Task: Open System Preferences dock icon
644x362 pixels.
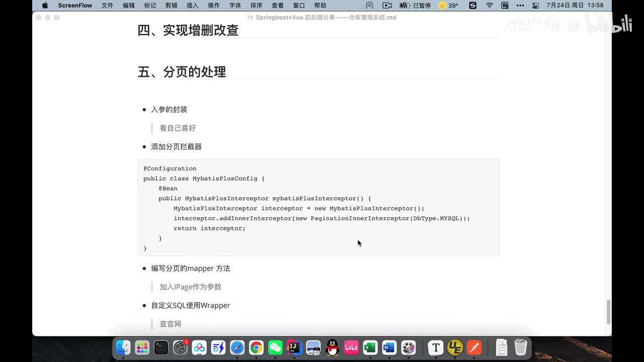Action: click(x=180, y=347)
